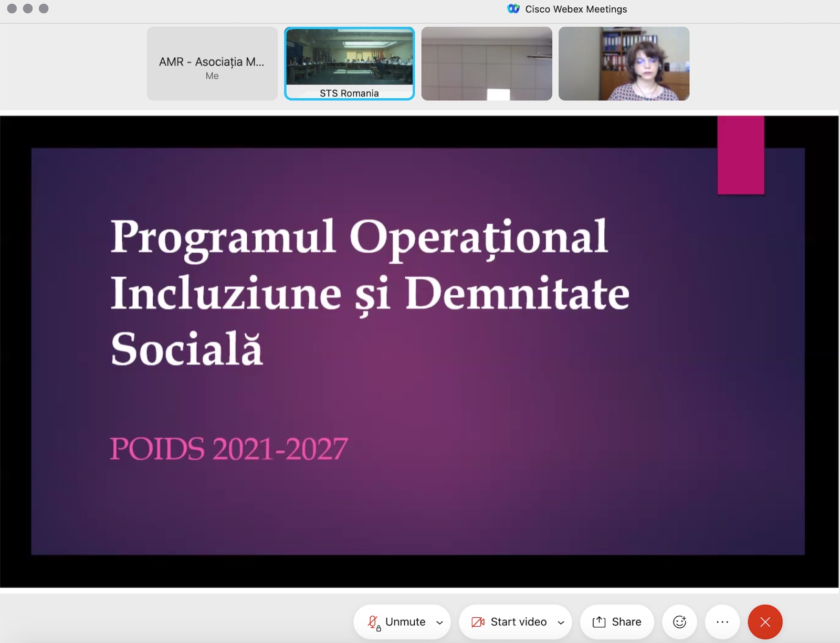This screenshot has width=840, height=643.
Task: Select the woman with headset video thumbnail
Action: click(624, 64)
